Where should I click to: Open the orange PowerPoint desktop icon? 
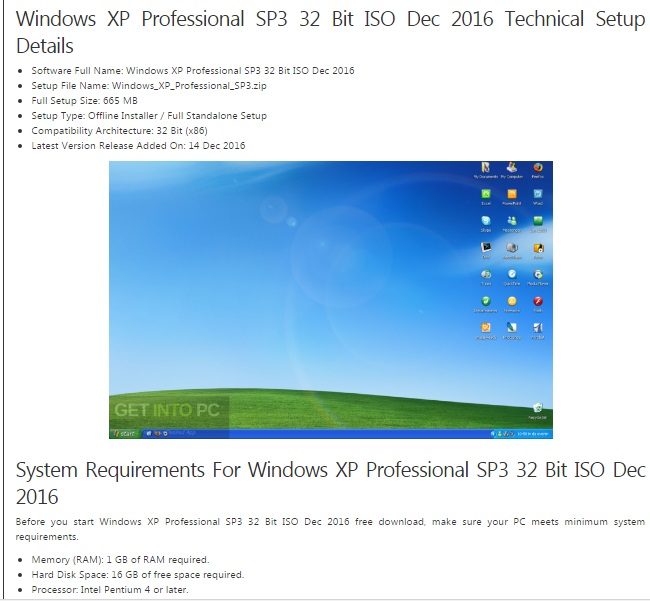point(512,197)
